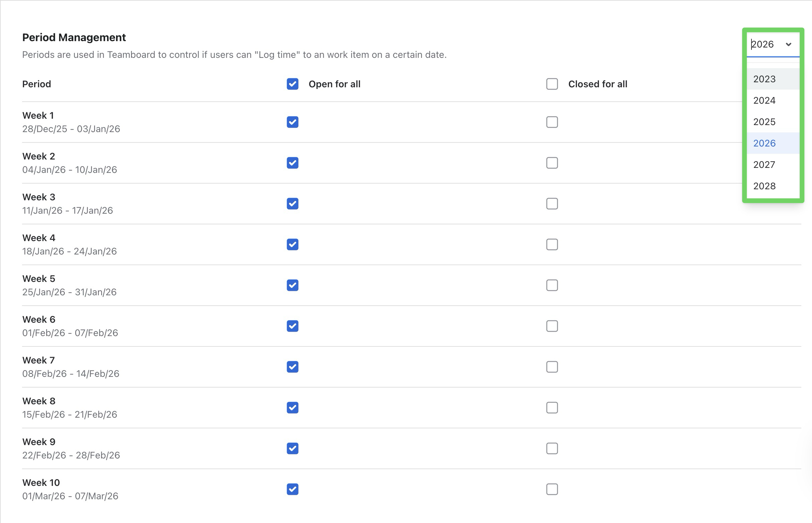
Task: Select 2024 from the year list
Action: click(764, 100)
